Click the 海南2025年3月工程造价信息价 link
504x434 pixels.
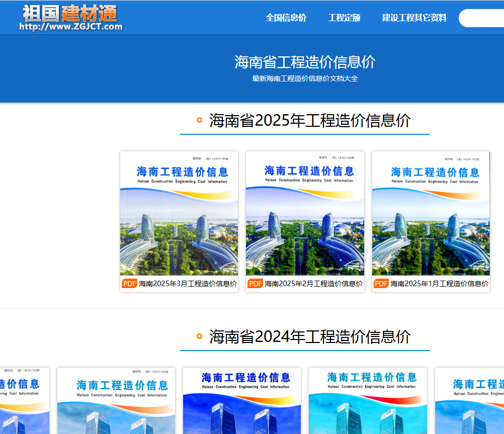coord(188,284)
